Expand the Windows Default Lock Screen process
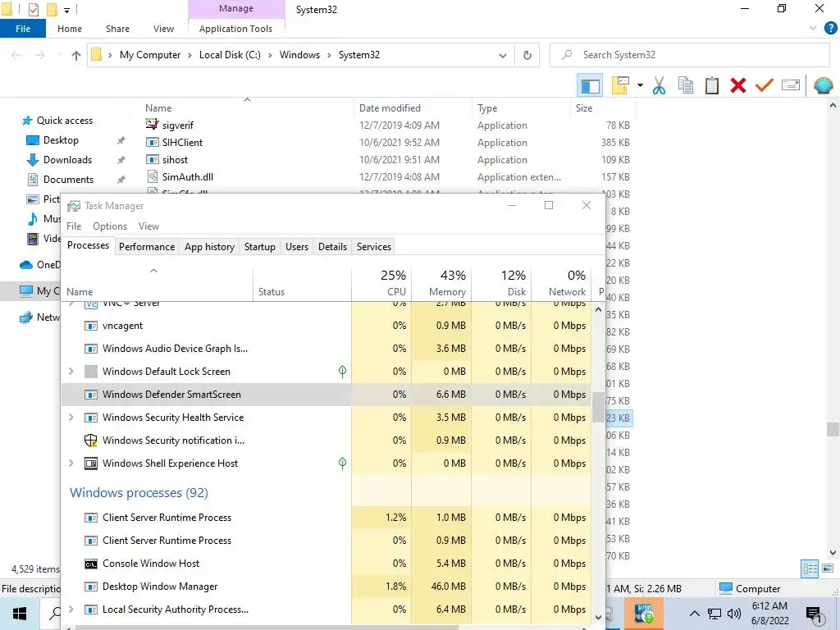The image size is (840, 630). [71, 372]
